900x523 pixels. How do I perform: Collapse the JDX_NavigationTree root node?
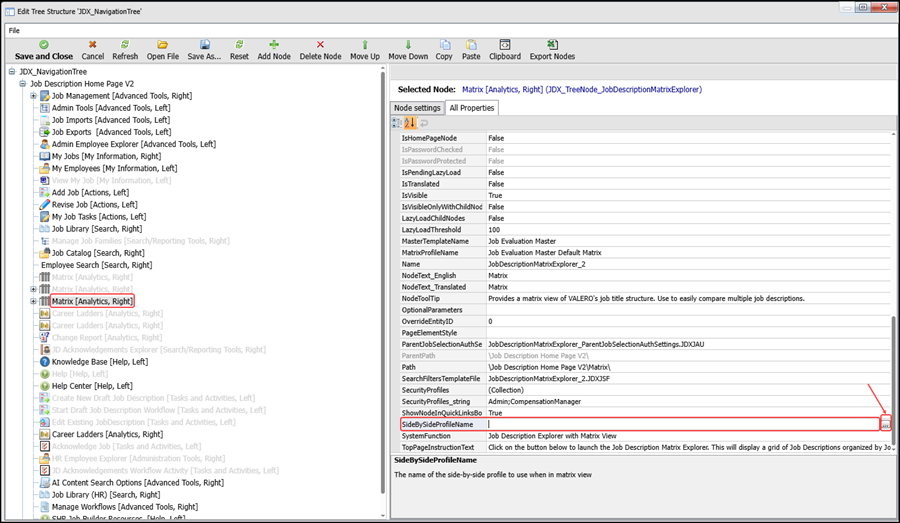[11, 72]
